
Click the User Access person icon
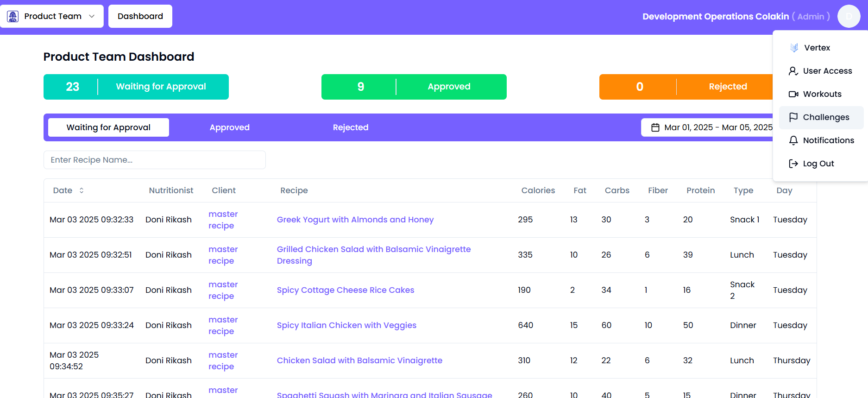(793, 71)
